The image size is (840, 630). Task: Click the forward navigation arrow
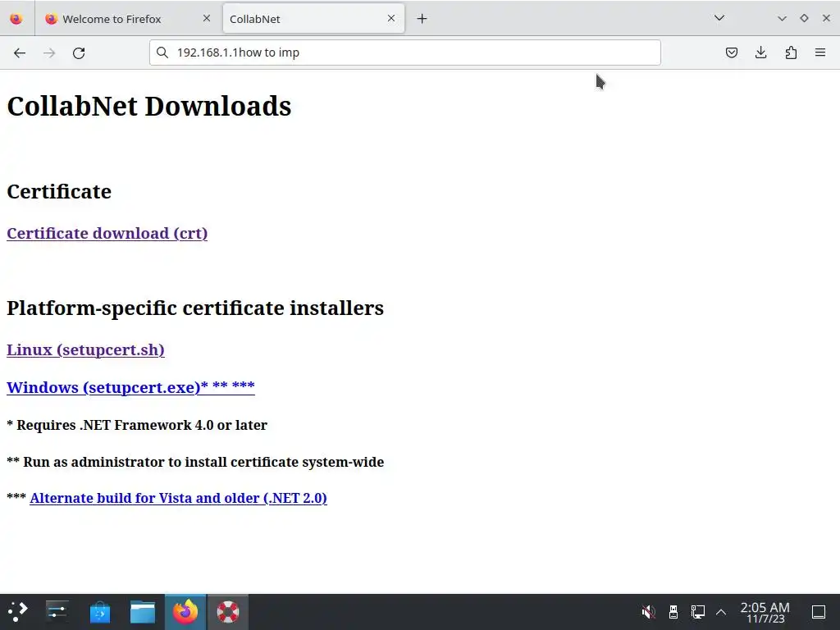[x=49, y=52]
